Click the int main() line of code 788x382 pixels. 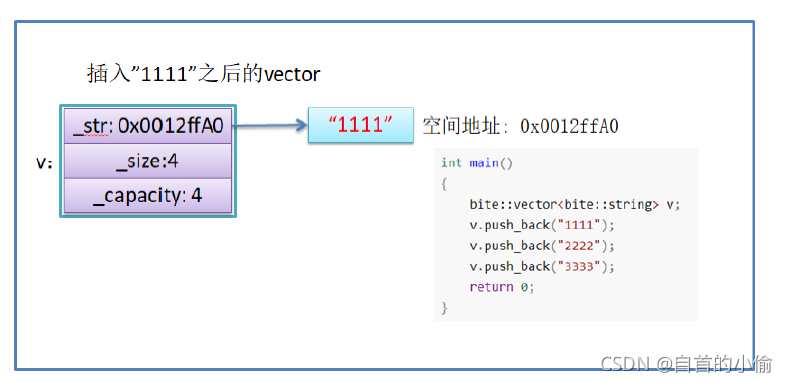point(477,163)
